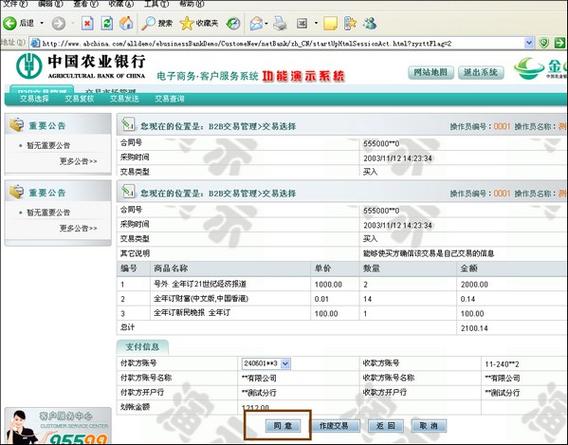Click the Edit page toolbar icon
This screenshot has height=445, width=568.
302,24
